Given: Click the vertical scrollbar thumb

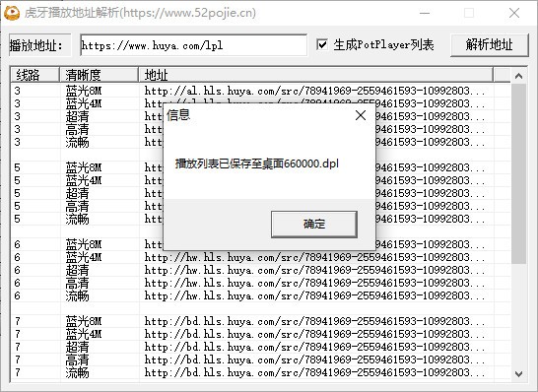Looking at the screenshot, I should 518,173.
